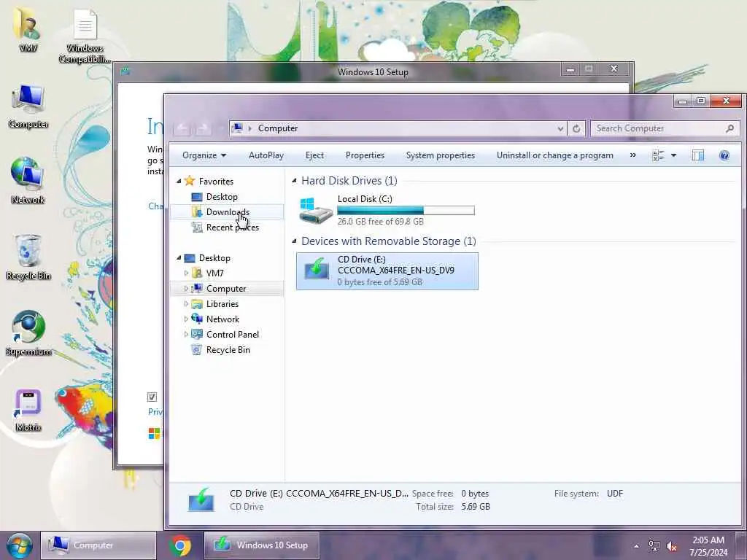The image size is (747, 560).
Task: Select the Network desktop icon
Action: tap(28, 174)
